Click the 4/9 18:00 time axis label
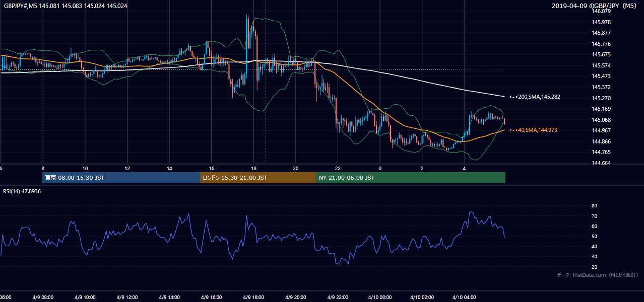 click(253, 297)
